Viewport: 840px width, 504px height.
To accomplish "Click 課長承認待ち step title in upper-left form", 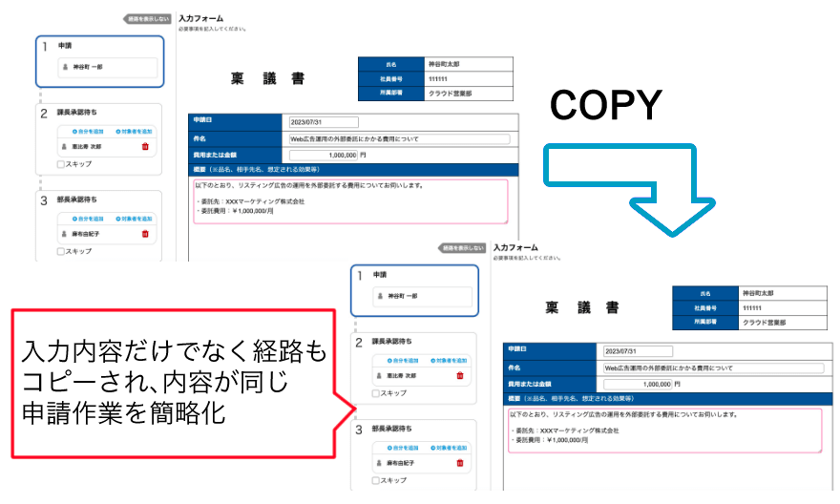I will (77, 113).
